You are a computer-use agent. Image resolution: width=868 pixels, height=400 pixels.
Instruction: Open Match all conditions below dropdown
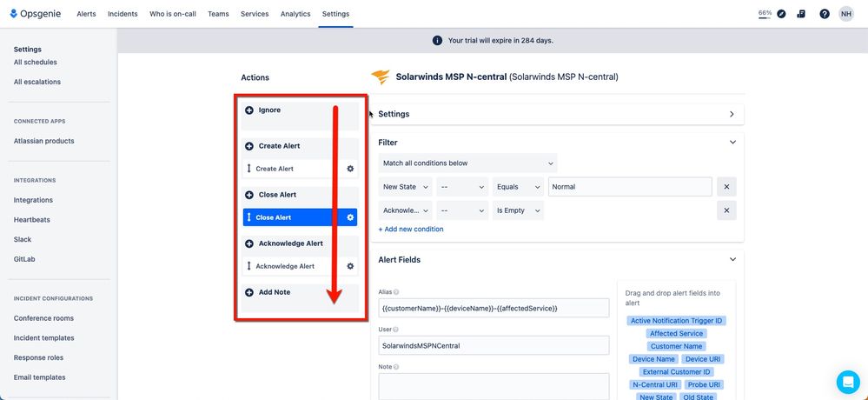(x=467, y=163)
